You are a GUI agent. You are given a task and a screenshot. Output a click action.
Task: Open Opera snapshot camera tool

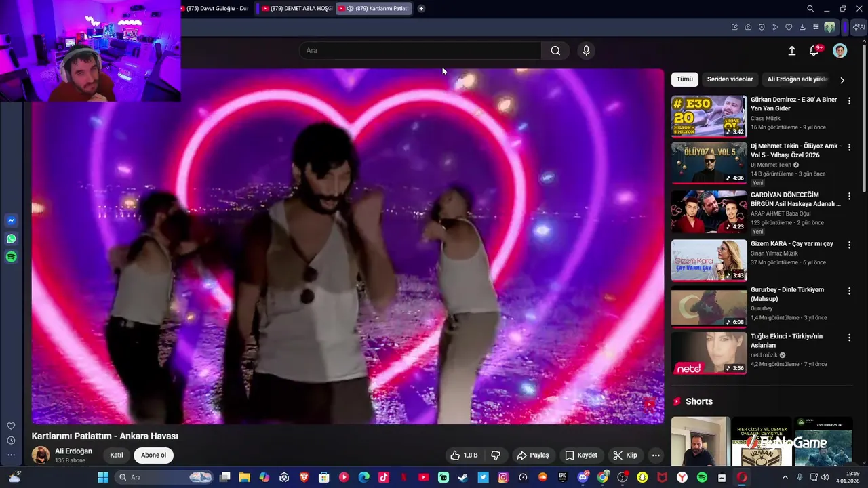coord(748,27)
